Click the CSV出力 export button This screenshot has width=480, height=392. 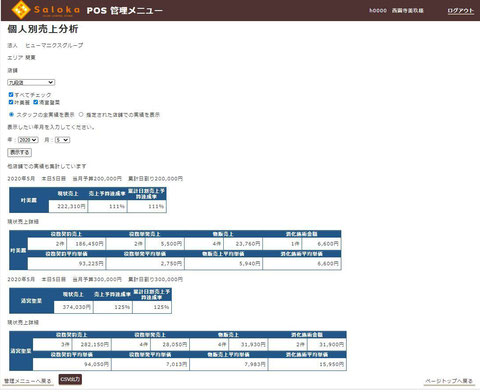tap(70, 379)
